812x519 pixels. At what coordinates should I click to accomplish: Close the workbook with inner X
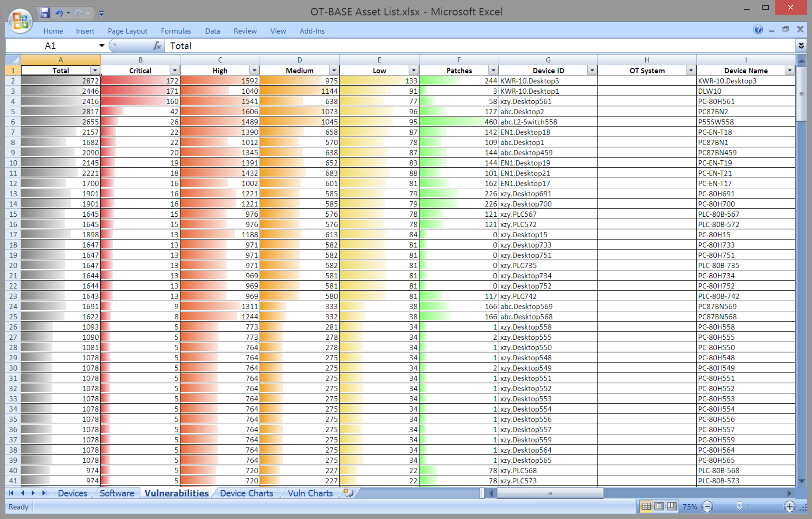point(800,29)
